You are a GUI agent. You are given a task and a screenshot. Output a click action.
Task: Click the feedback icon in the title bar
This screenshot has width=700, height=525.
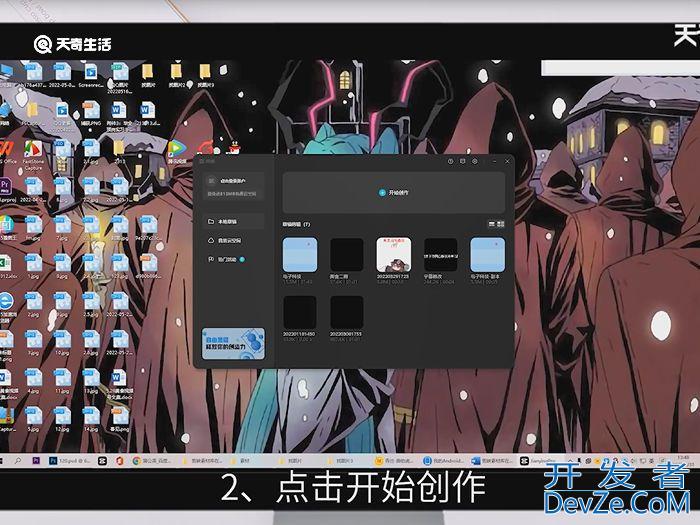(x=462, y=161)
